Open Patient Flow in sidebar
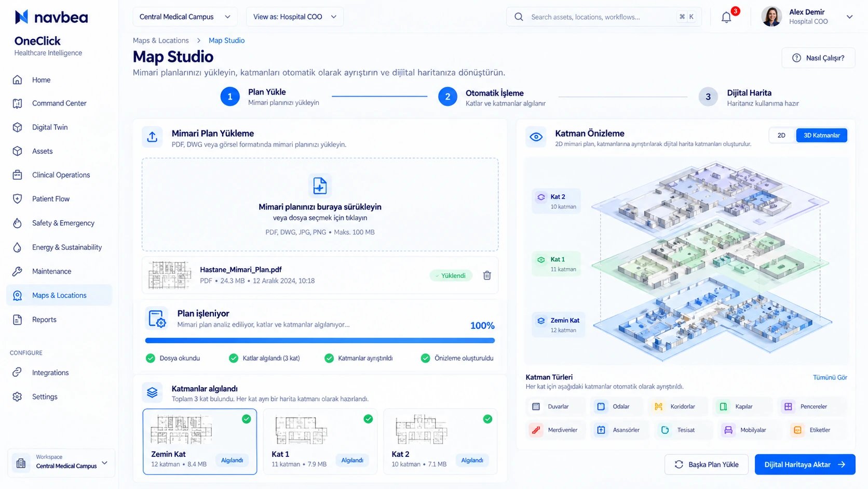 [x=59, y=199]
